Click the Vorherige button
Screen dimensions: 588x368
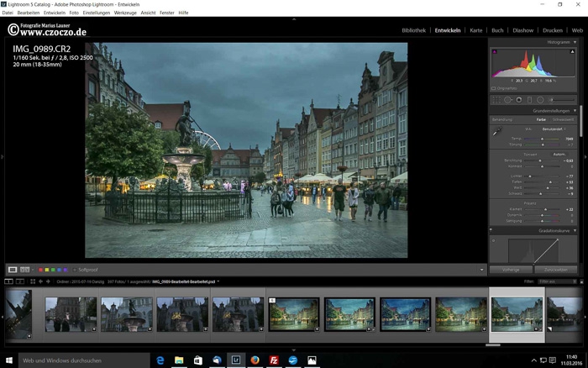tap(510, 270)
